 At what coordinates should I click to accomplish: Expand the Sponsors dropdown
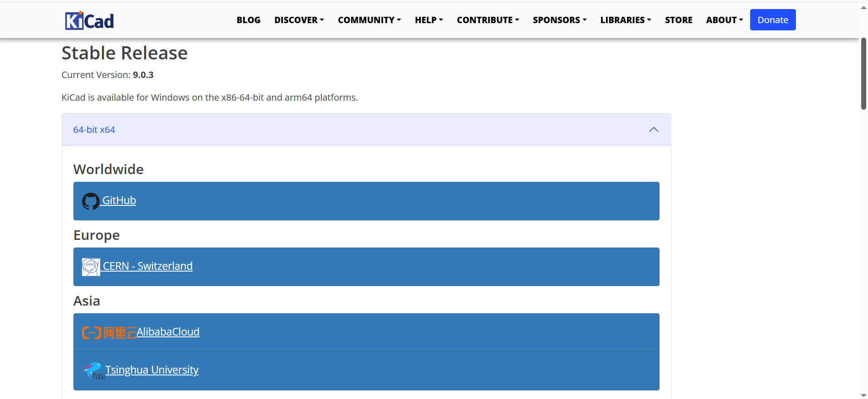[x=560, y=20]
